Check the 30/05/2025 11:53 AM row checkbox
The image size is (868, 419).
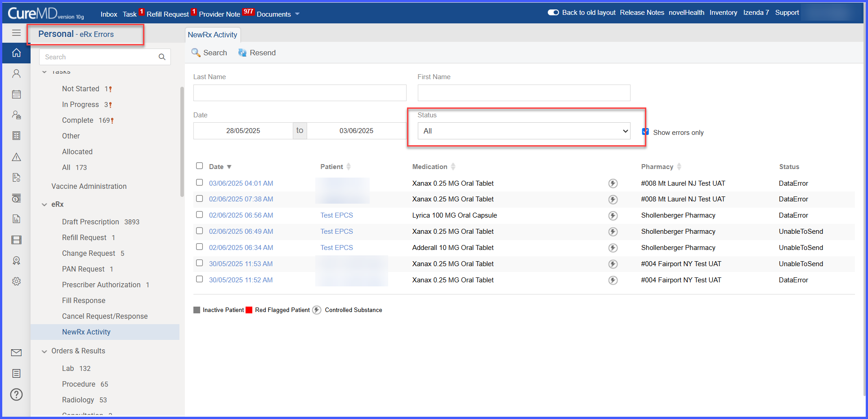point(199,263)
